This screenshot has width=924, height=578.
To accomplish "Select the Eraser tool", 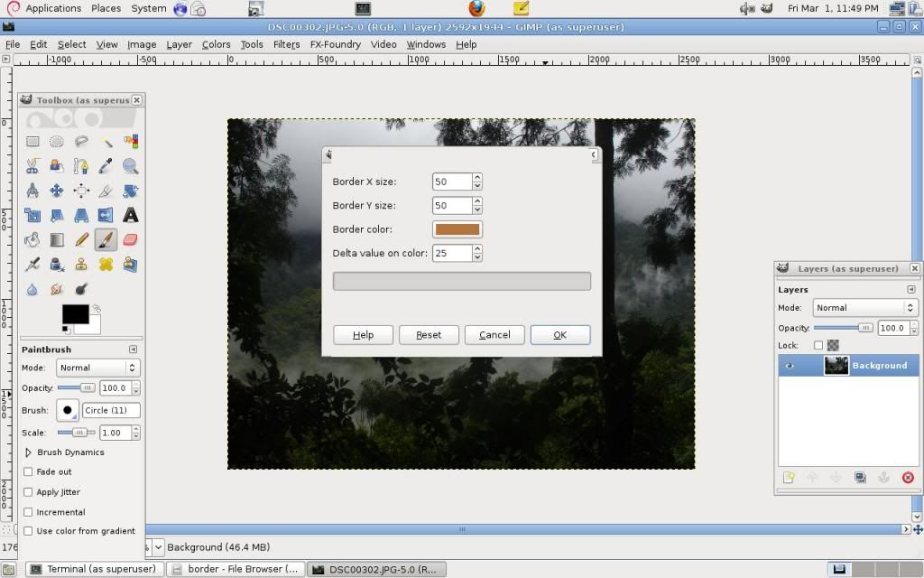I will (x=131, y=240).
